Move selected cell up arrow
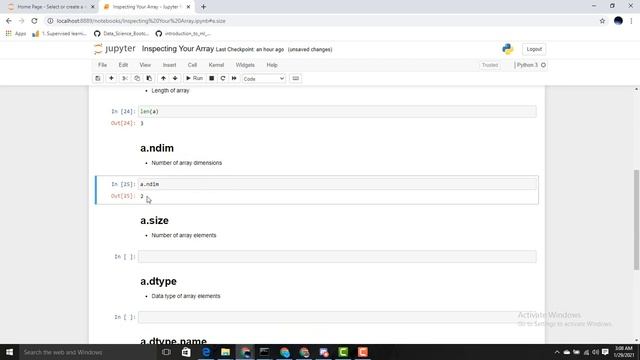This screenshot has height=360, width=640. tap(163, 78)
